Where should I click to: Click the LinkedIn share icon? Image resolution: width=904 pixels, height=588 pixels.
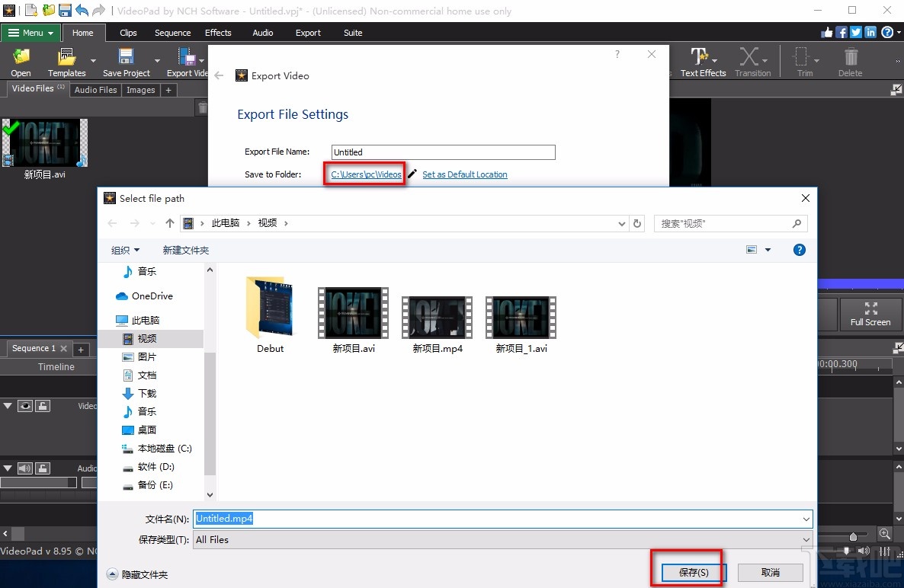coord(870,32)
